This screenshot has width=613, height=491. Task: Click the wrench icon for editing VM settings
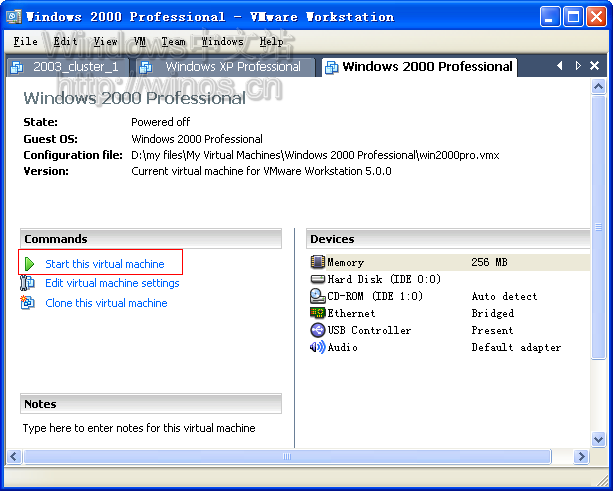27,283
